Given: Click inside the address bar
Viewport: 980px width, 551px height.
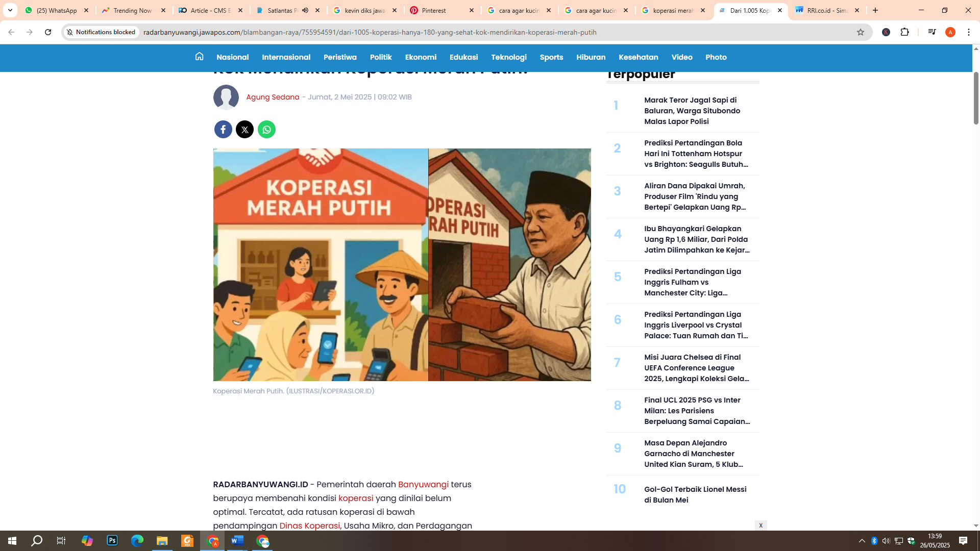Looking at the screenshot, I should [x=357, y=32].
